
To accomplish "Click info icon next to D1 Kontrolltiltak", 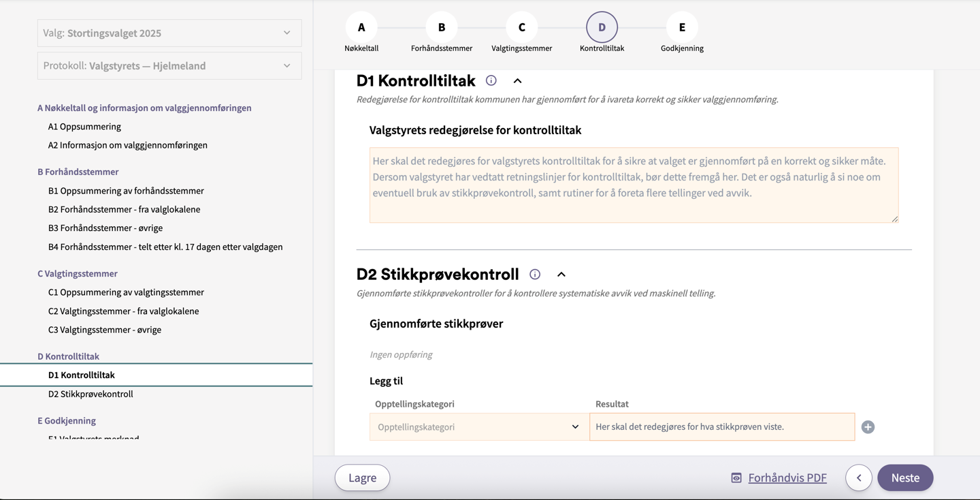I will tap(491, 80).
